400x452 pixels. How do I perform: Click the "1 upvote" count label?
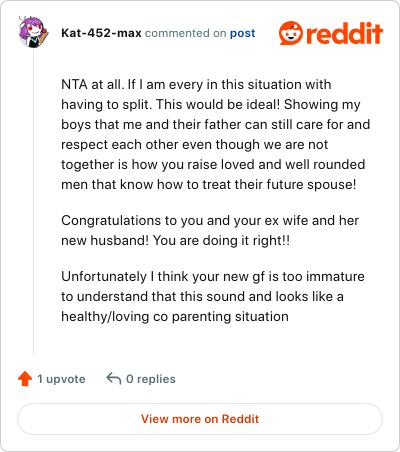[x=61, y=379]
